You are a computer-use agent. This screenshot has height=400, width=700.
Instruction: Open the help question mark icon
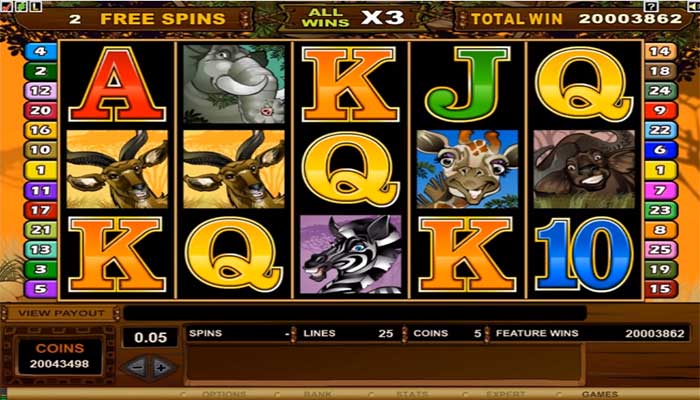pos(651,6)
